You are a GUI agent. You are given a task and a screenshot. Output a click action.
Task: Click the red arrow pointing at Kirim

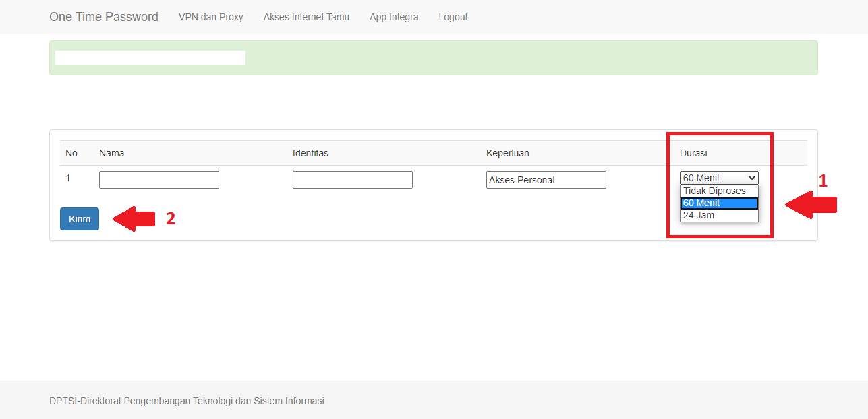coord(134,218)
